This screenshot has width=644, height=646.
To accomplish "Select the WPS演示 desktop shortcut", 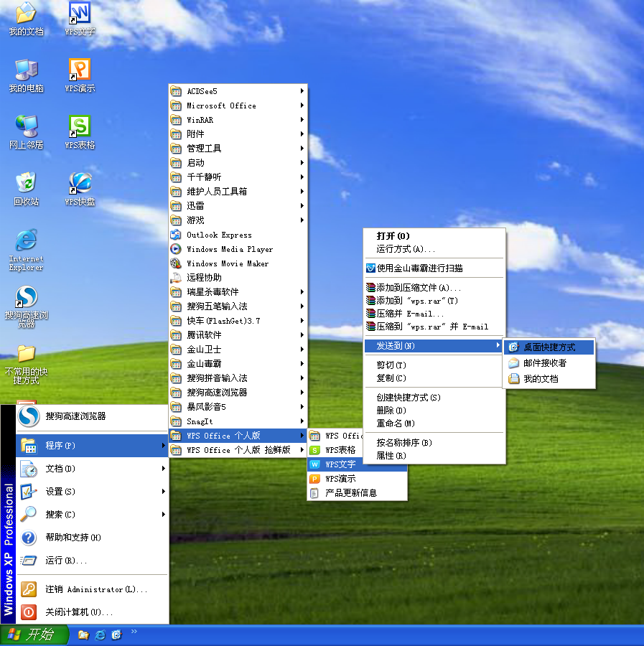I will click(80, 76).
